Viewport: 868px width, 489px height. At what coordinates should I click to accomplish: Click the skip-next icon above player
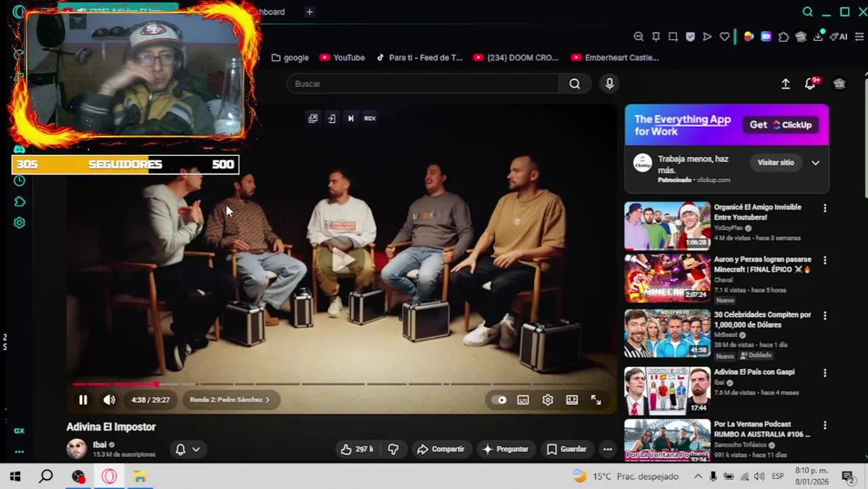350,118
